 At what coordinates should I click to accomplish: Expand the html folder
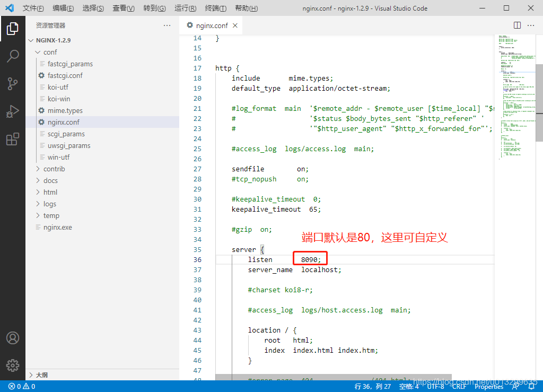[38, 192]
